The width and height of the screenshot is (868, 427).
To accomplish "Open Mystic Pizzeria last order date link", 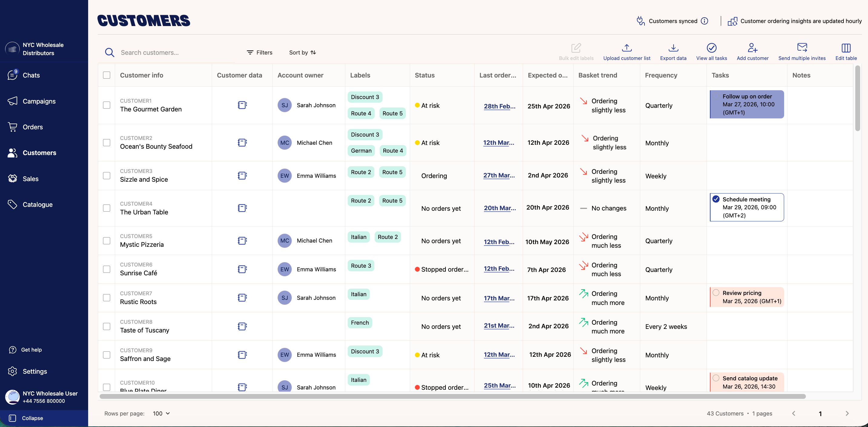I will tap(499, 242).
